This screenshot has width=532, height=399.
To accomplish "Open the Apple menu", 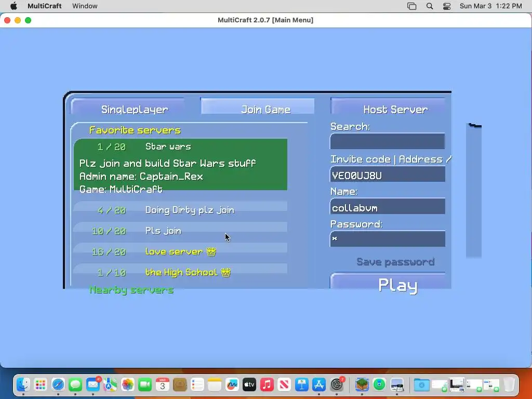I will coord(14,6).
